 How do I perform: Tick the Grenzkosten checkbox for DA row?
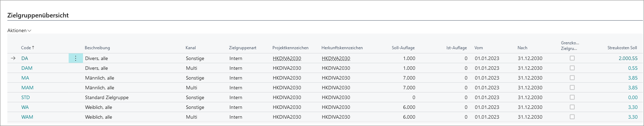click(572, 58)
